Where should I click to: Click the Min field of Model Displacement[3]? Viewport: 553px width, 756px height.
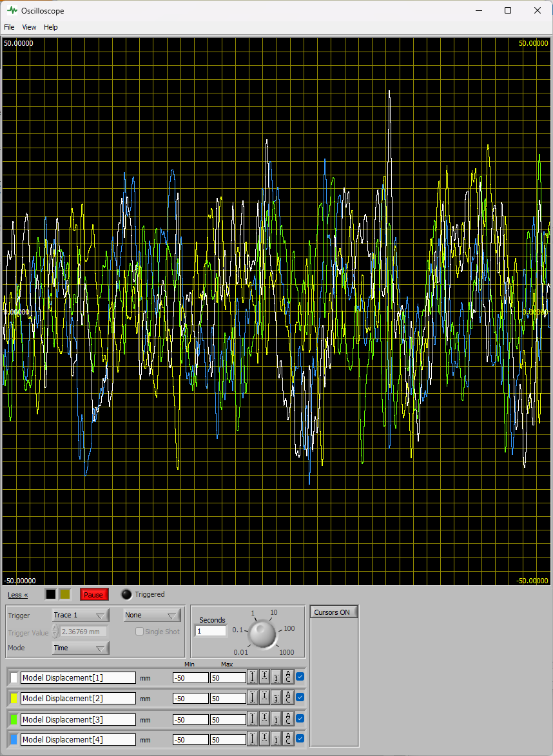190,719
